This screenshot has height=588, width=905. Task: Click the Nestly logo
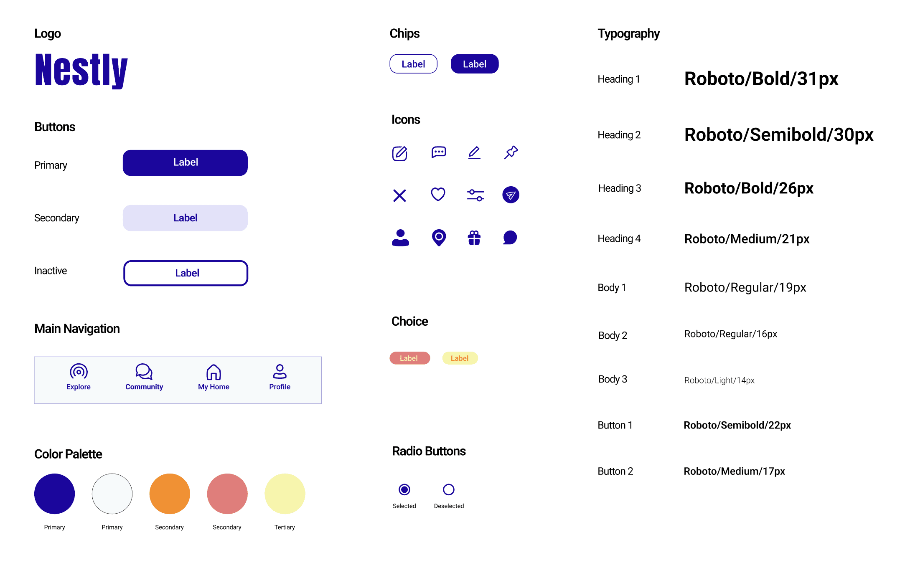tap(81, 70)
